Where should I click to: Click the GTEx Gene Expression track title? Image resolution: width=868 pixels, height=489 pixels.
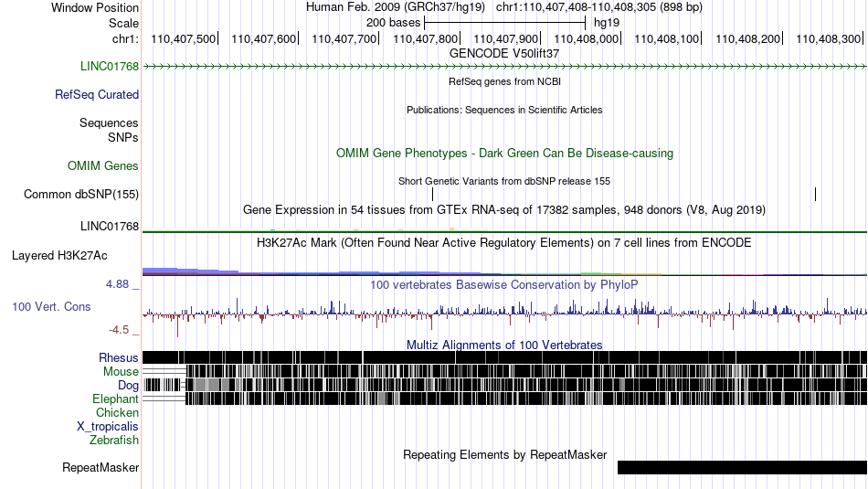point(504,210)
